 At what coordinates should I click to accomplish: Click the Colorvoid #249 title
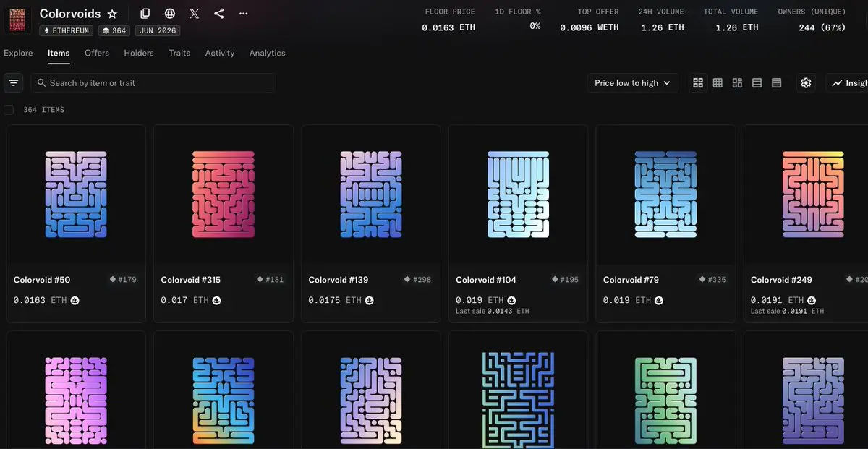pos(781,280)
